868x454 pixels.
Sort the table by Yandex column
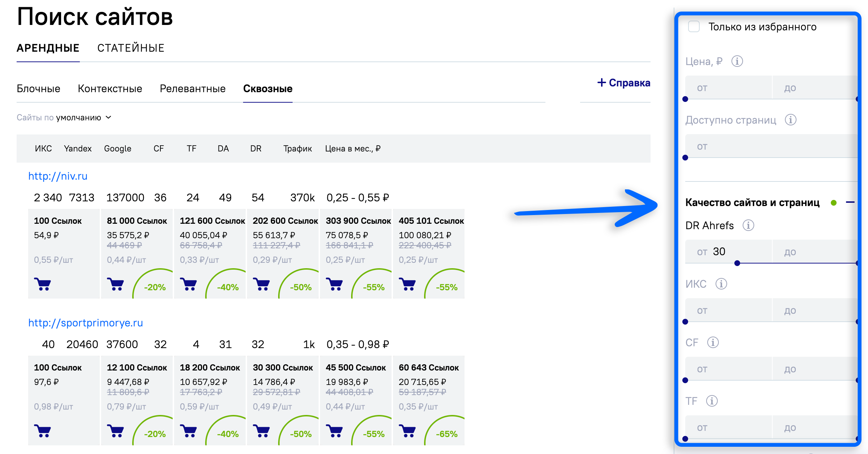[78, 149]
